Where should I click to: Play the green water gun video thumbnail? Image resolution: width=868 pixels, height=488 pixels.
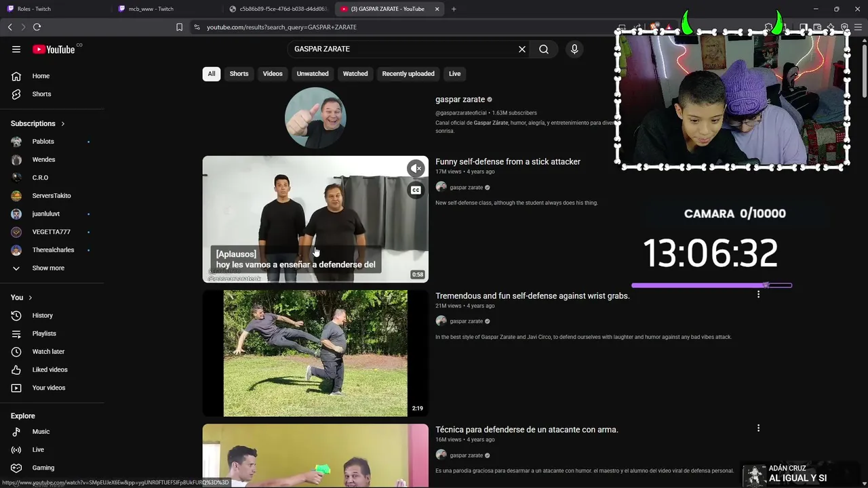pyautogui.click(x=315, y=455)
